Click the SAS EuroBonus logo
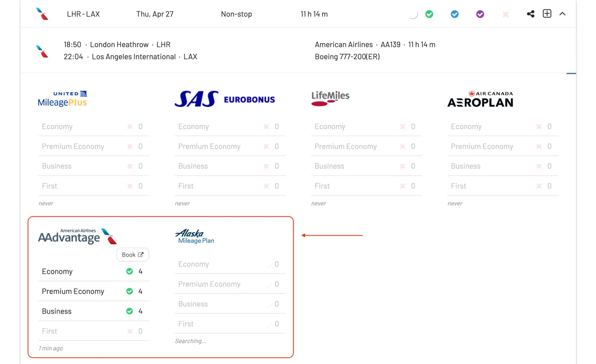 click(225, 99)
